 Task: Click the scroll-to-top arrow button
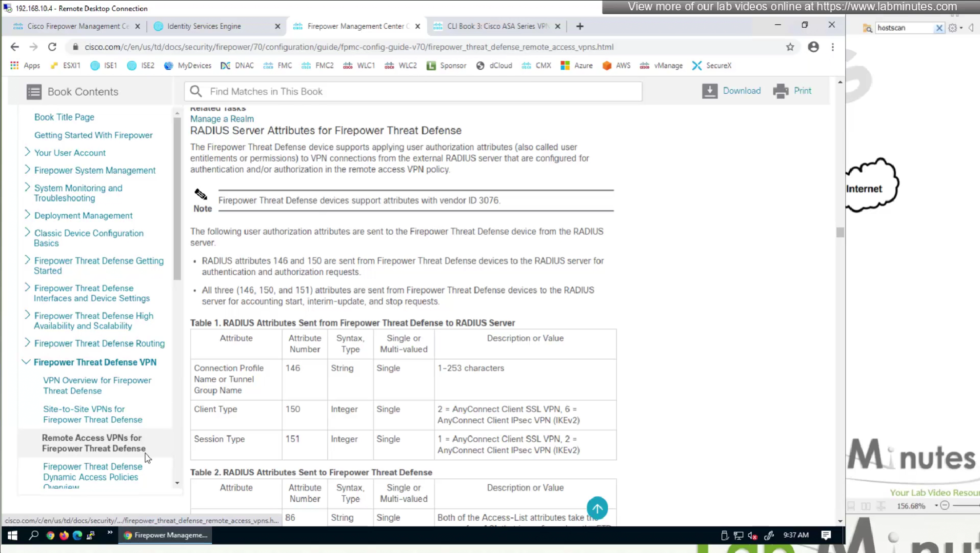pyautogui.click(x=597, y=508)
